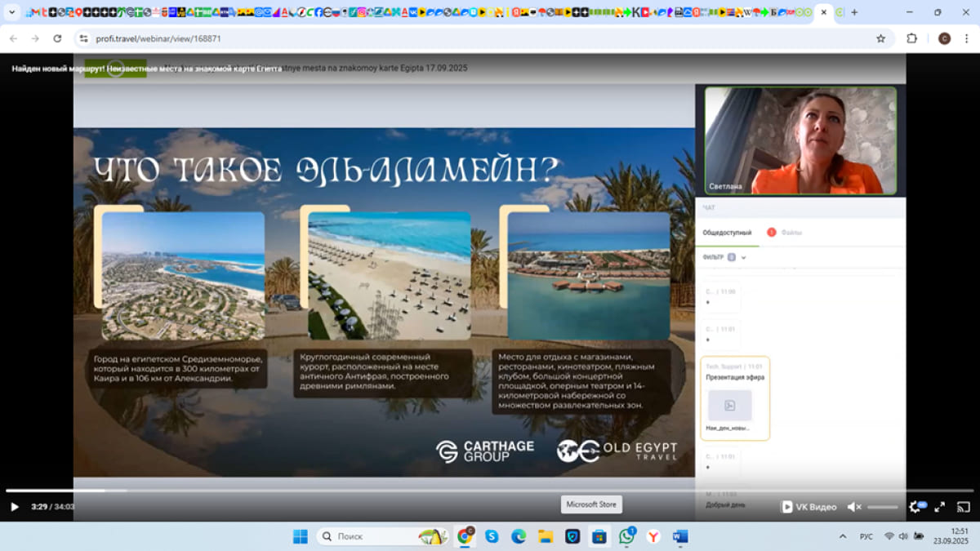Enter fullscreen mode in video player
This screenshot has width=980, height=551.
[939, 507]
